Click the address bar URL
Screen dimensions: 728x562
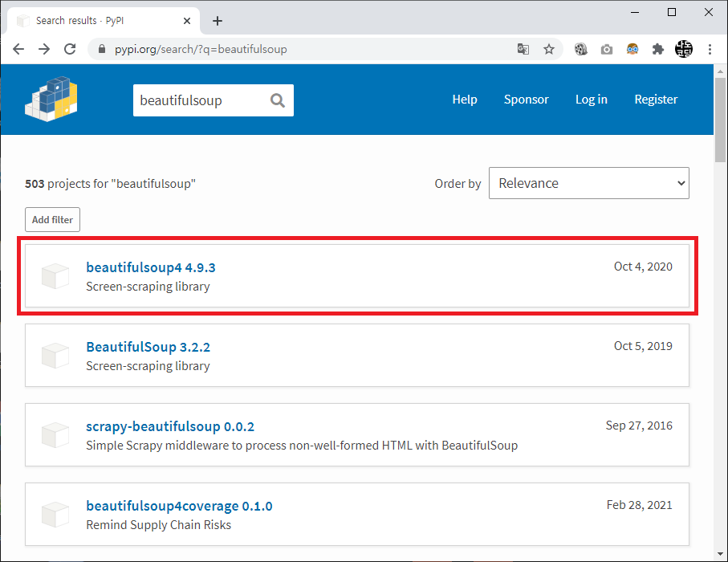pyautogui.click(x=201, y=49)
